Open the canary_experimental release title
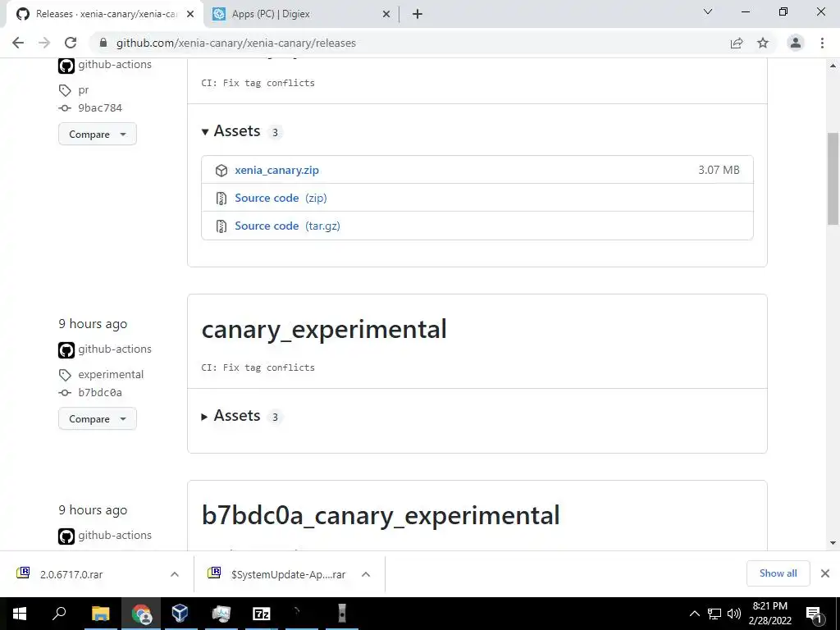The height and width of the screenshot is (630, 840). coord(324,329)
